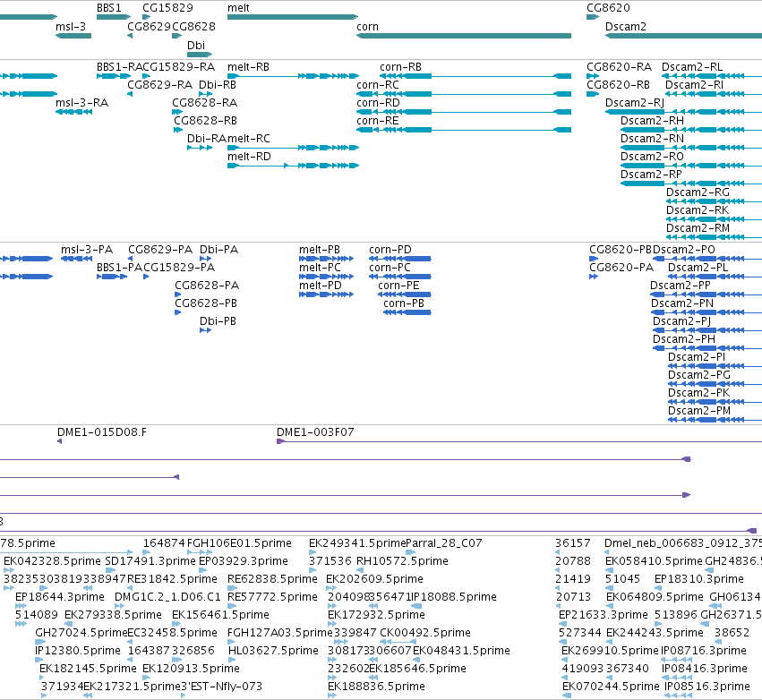The height and width of the screenshot is (700, 762).
Task: Click the corn-PE protein label
Action: [398, 286]
